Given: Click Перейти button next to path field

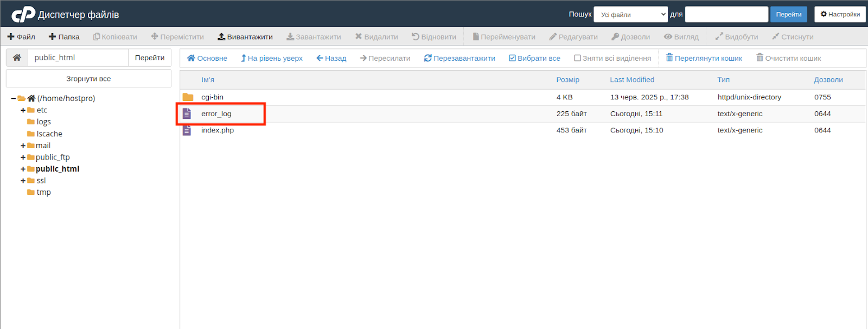Looking at the screenshot, I should coord(150,58).
